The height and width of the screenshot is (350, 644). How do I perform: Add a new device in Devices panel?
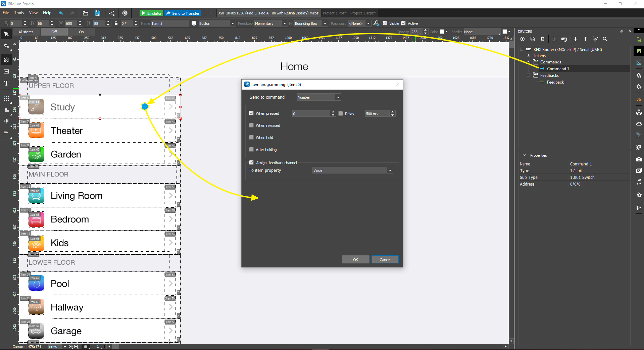(522, 39)
